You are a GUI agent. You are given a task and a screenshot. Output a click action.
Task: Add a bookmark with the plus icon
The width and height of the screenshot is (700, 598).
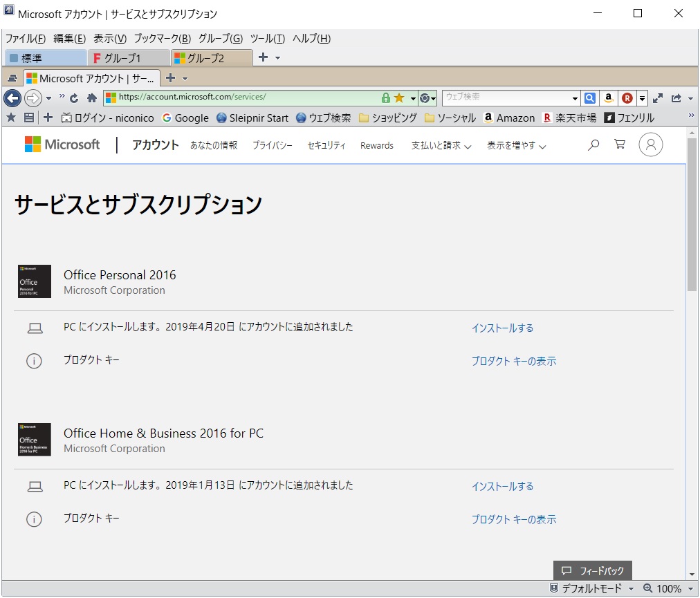48,118
